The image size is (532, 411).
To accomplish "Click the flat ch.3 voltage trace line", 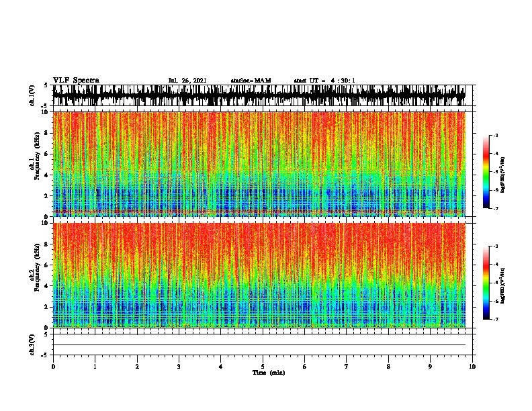I will (259, 345).
